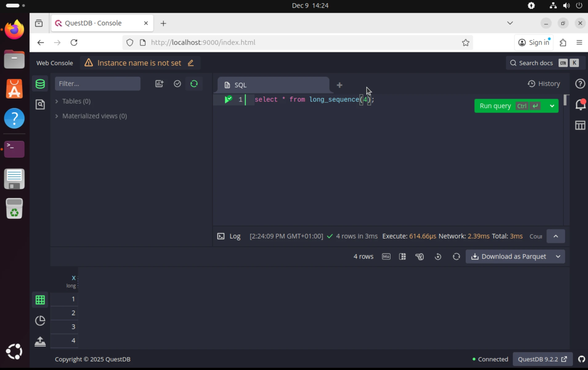Open the database tables panel icon
The width and height of the screenshot is (588, 370).
pyautogui.click(x=40, y=83)
